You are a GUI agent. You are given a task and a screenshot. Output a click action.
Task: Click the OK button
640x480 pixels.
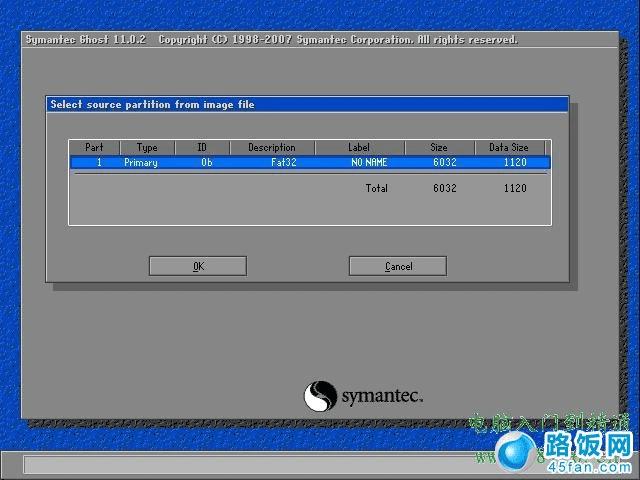(198, 266)
